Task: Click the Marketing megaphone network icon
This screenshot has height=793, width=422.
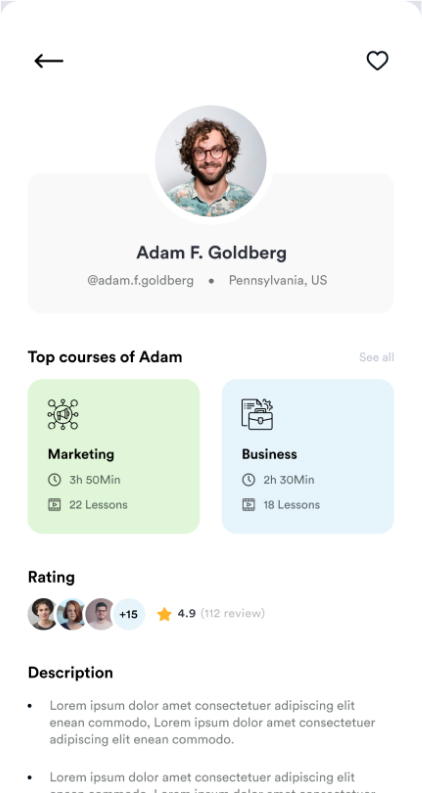Action: [63, 414]
